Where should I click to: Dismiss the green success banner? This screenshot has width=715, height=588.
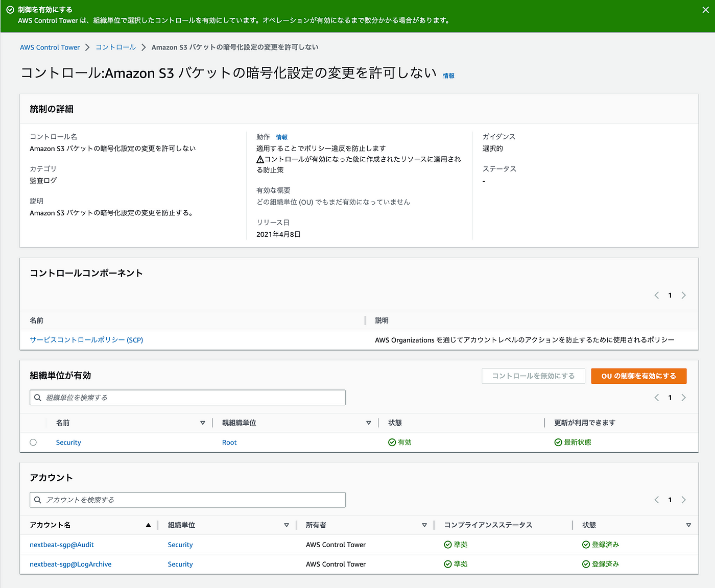[705, 10]
